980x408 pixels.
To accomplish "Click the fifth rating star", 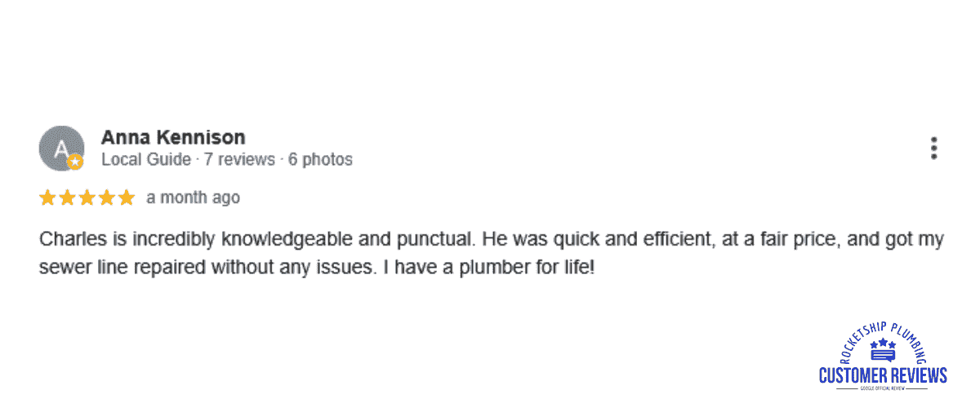I will coord(126,197).
